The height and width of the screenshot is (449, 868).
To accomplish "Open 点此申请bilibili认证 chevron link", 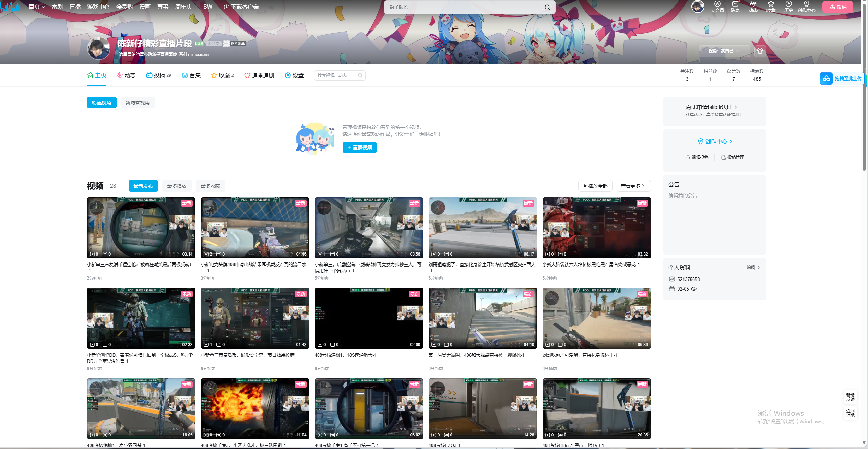I will pos(711,107).
